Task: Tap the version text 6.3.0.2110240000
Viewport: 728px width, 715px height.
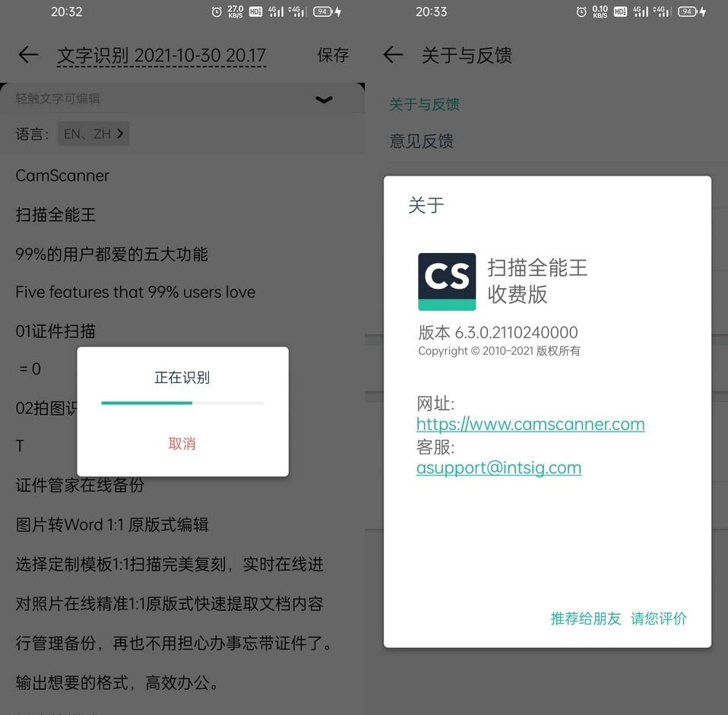Action: click(x=516, y=333)
